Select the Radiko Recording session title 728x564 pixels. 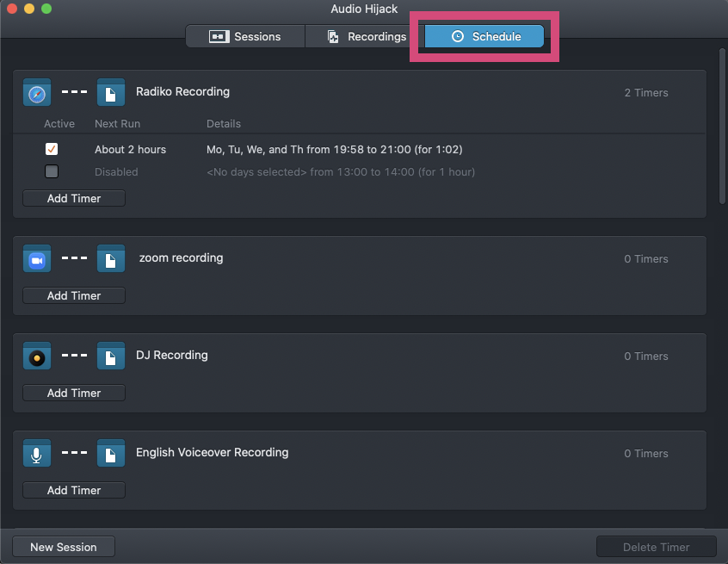[182, 92]
